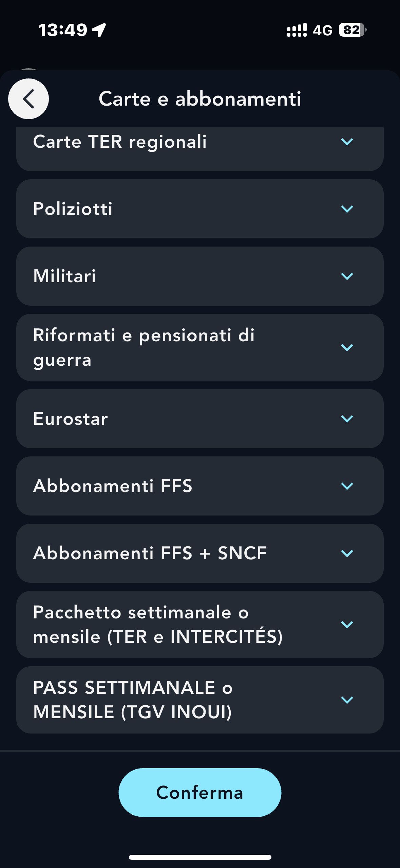
Task: Tap the home indicator bar
Action: 200,857
